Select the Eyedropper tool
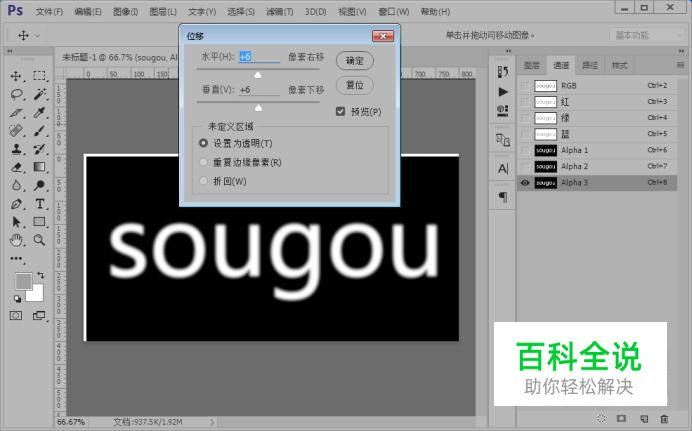Screen dimensions: 692x431 (x=39, y=112)
